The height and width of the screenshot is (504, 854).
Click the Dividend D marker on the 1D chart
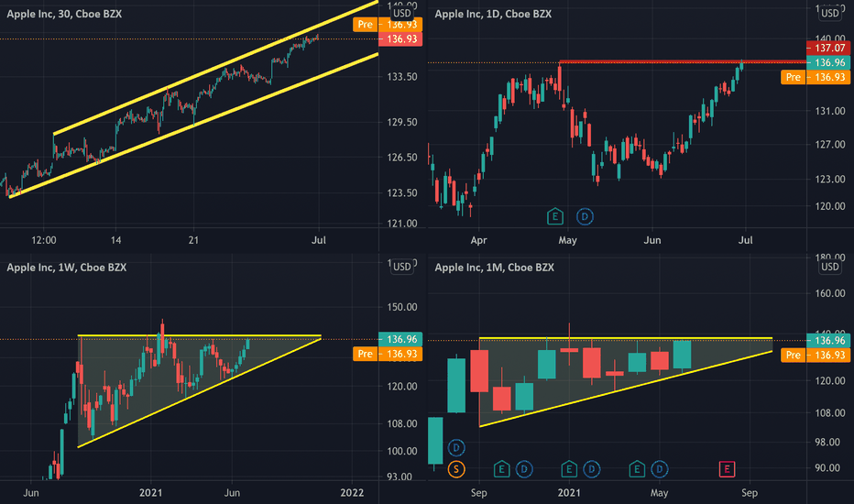tap(585, 217)
